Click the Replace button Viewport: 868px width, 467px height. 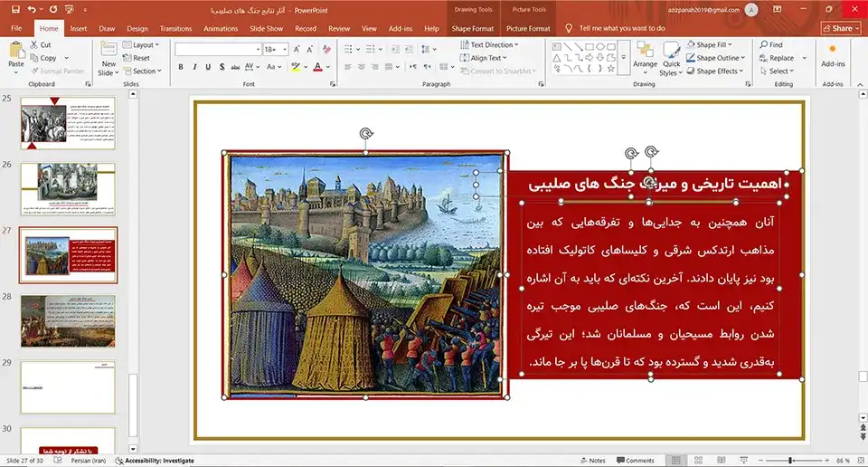(x=778, y=58)
